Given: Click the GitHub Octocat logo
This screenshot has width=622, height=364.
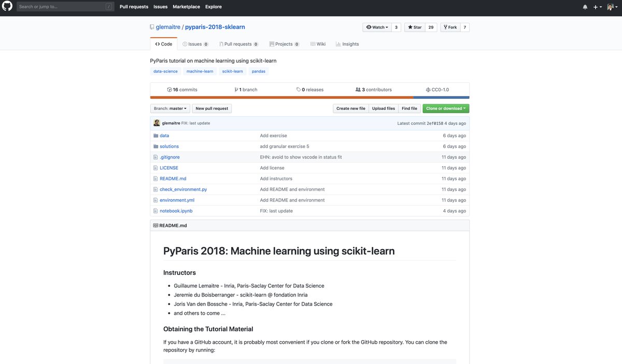Looking at the screenshot, I should pyautogui.click(x=7, y=7).
